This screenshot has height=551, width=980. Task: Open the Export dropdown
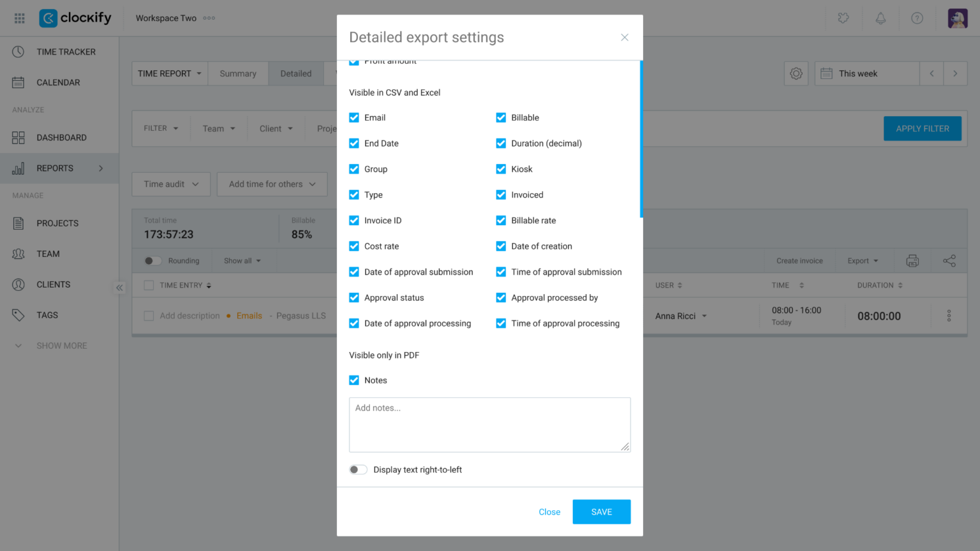(863, 261)
